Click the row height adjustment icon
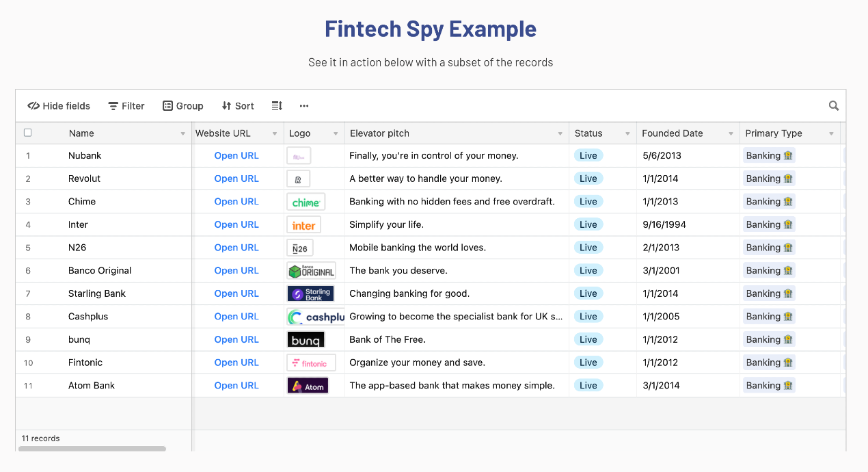Image resolution: width=868 pixels, height=472 pixels. (x=276, y=106)
